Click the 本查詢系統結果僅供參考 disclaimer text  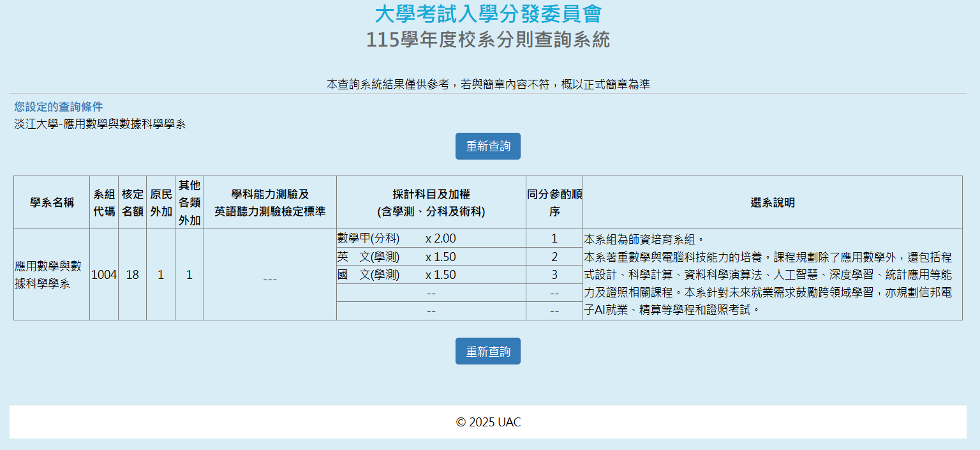coord(487,84)
